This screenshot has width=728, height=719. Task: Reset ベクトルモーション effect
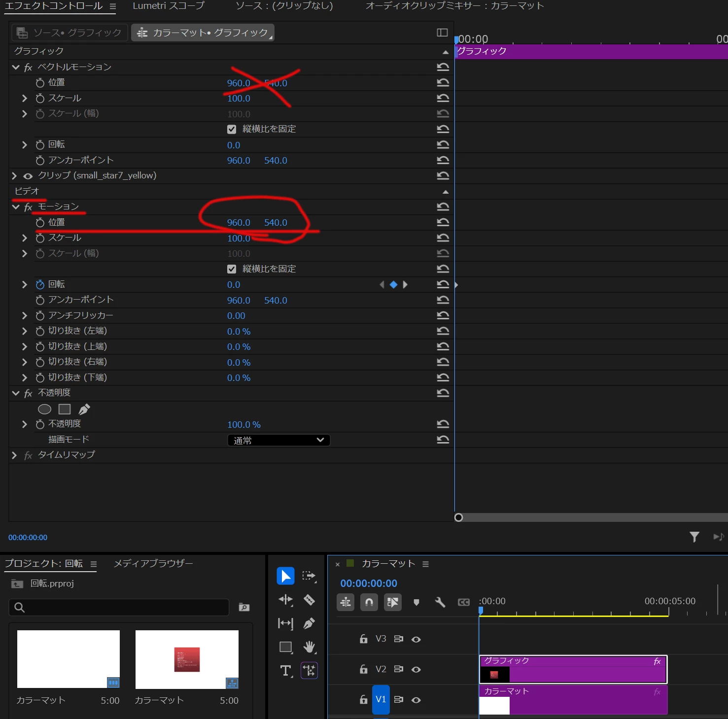click(443, 67)
